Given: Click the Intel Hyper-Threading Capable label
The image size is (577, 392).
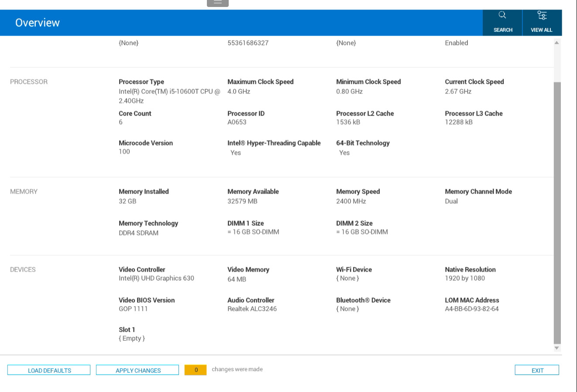Looking at the screenshot, I should point(274,143).
